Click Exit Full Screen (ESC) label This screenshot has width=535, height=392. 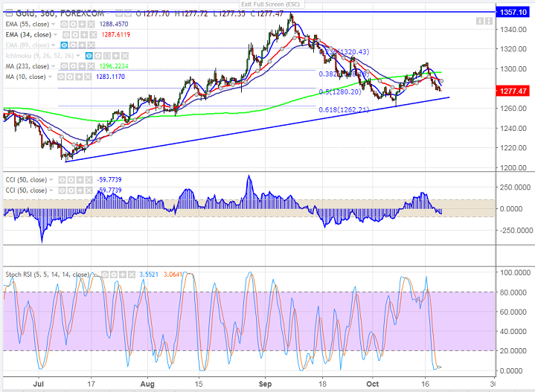coord(267,4)
